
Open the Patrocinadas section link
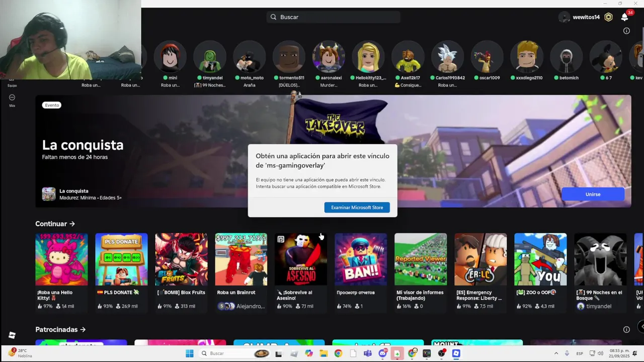(x=60, y=329)
